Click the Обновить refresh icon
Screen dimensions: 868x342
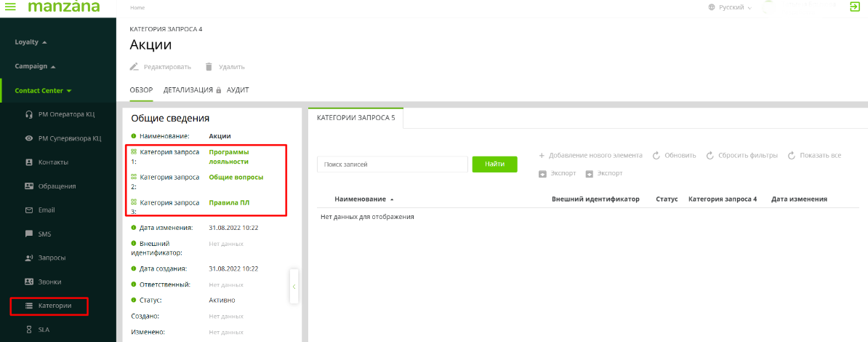click(656, 156)
